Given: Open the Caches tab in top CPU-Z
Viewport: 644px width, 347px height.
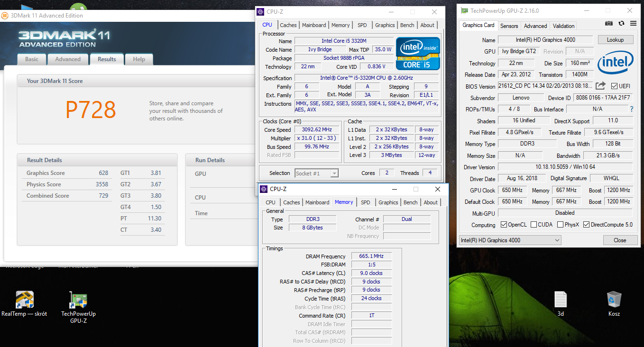Looking at the screenshot, I should (x=288, y=25).
